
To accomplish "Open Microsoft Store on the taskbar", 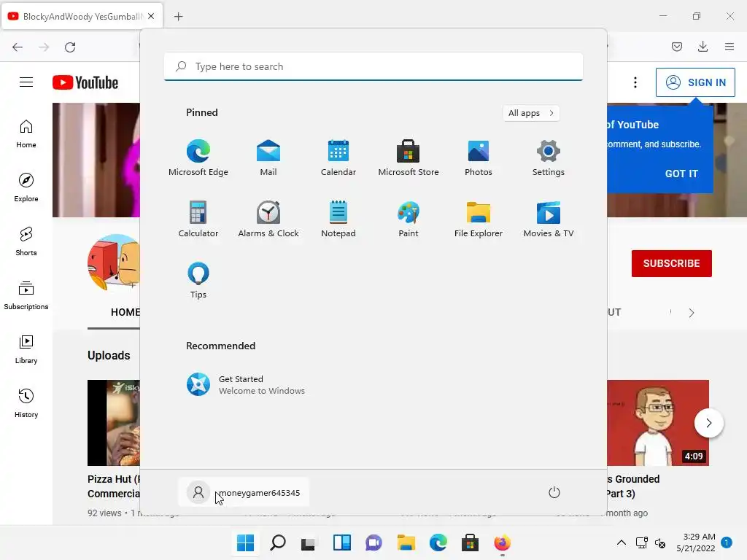I will (x=470, y=542).
